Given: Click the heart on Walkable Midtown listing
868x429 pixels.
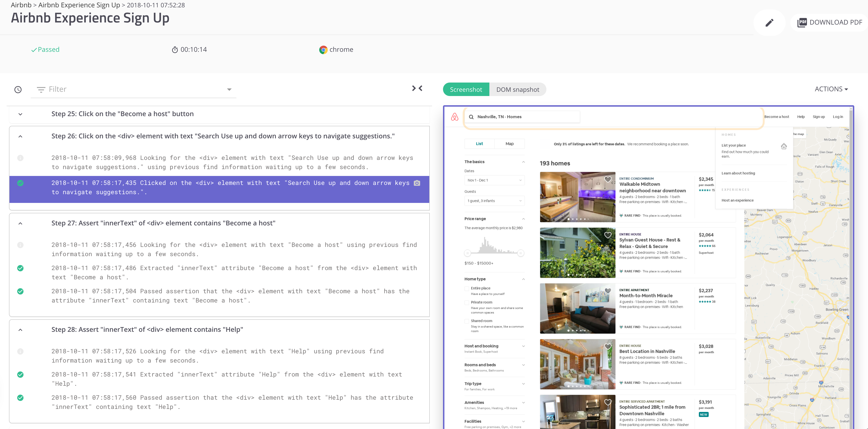Looking at the screenshot, I should coord(607,179).
